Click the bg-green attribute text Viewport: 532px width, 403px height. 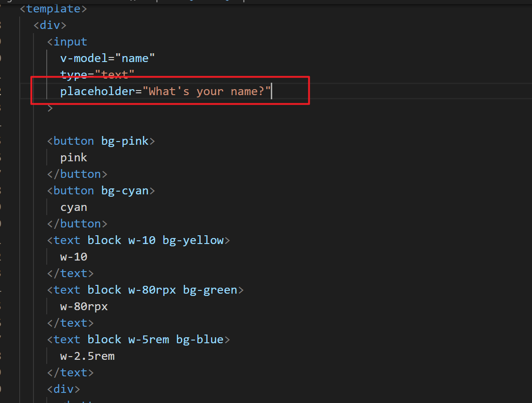tap(210, 289)
